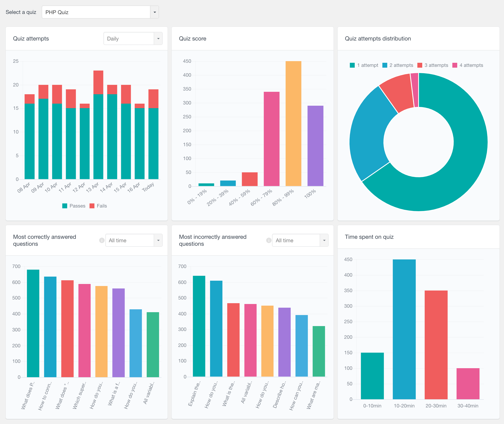504x424 pixels.
Task: Open the PHP Quiz selection dropdown
Action: (x=100, y=12)
